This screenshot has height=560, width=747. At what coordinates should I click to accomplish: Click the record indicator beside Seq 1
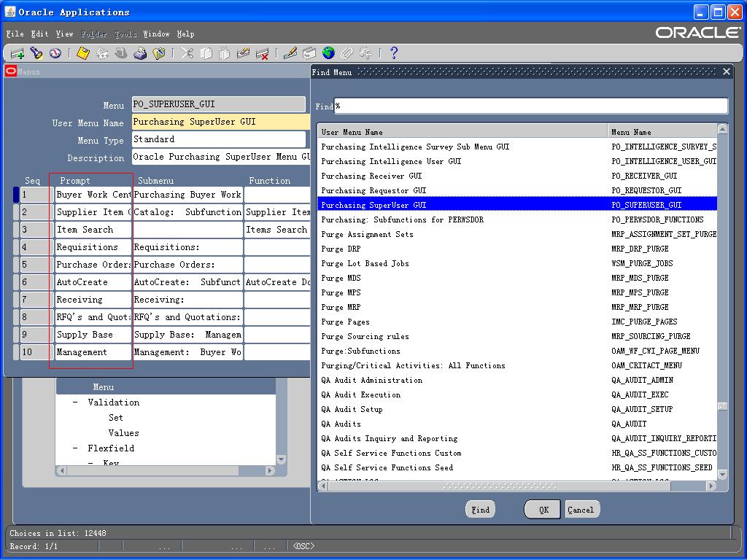tap(16, 195)
